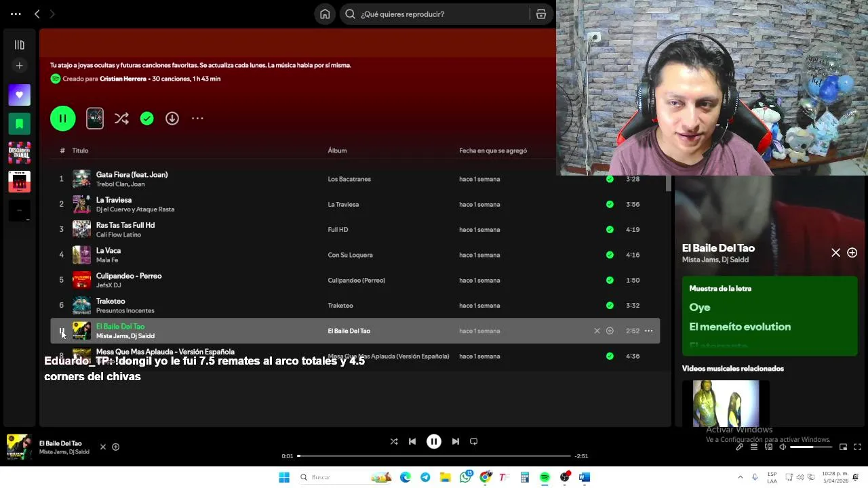Add El Baile Del Tao row to library

pyautogui.click(x=610, y=331)
